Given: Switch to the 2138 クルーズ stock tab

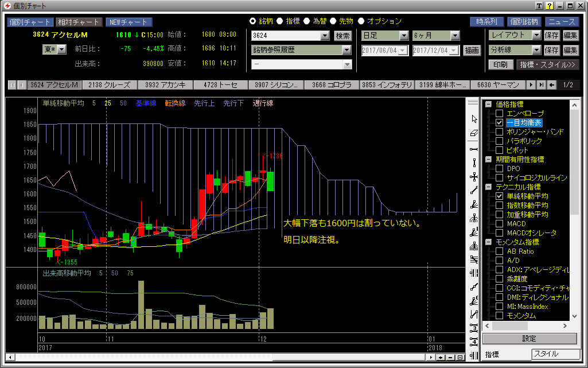Looking at the screenshot, I should tap(110, 85).
